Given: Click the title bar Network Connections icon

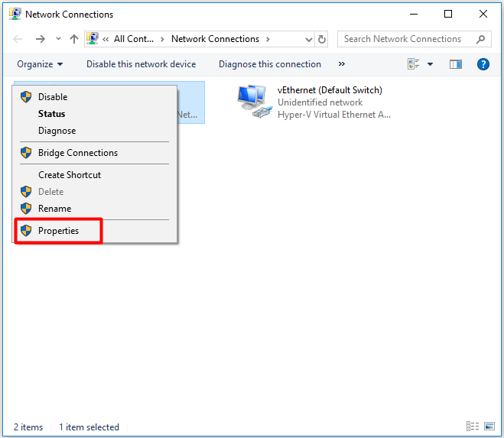Looking at the screenshot, I should (15, 14).
